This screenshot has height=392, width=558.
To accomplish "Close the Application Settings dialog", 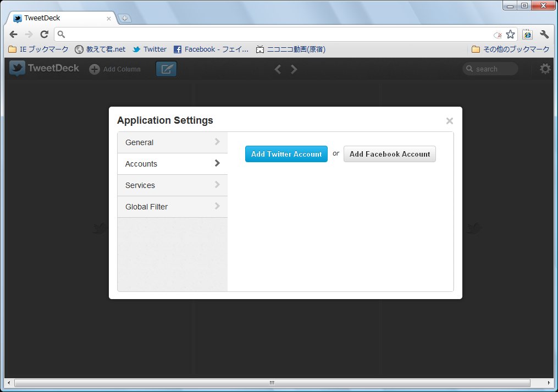I will [450, 121].
